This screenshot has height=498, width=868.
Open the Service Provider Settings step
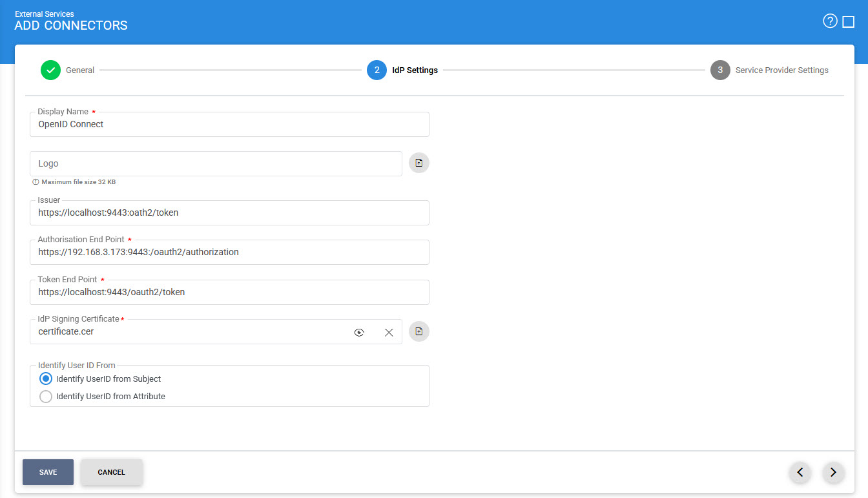pyautogui.click(x=781, y=70)
